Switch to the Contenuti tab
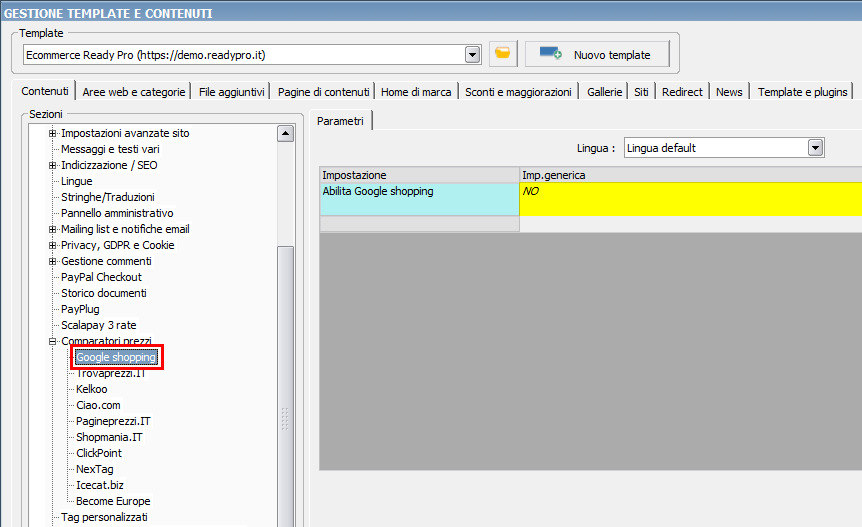The width and height of the screenshot is (862, 527). [45, 91]
